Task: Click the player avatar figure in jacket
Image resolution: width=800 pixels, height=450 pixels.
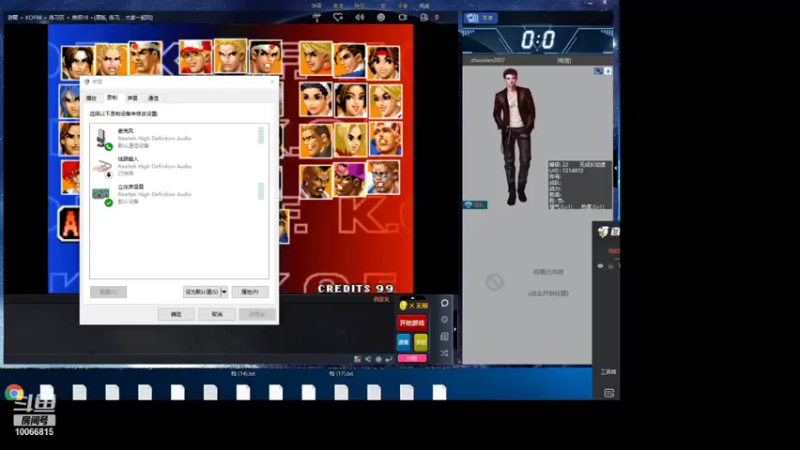Action: [x=514, y=137]
